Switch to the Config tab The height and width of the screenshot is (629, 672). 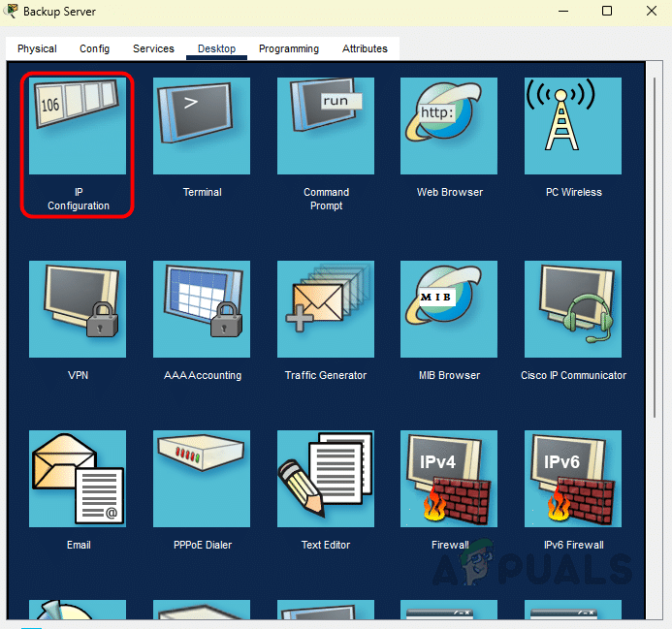pos(94,48)
